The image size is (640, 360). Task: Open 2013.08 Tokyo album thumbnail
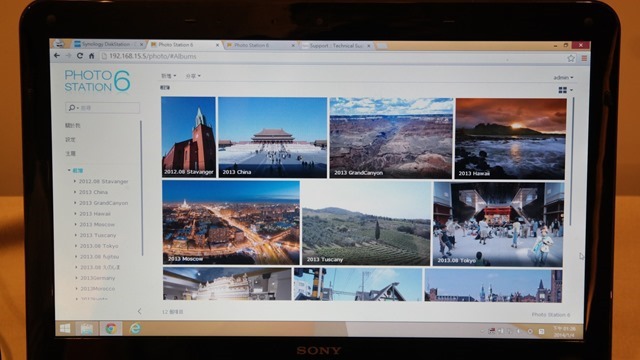[x=498, y=224]
